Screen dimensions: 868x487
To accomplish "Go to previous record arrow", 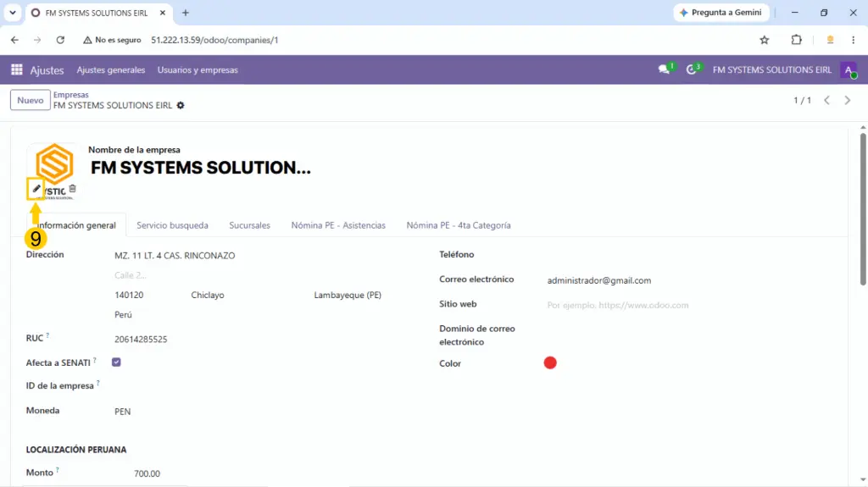I will click(x=827, y=100).
